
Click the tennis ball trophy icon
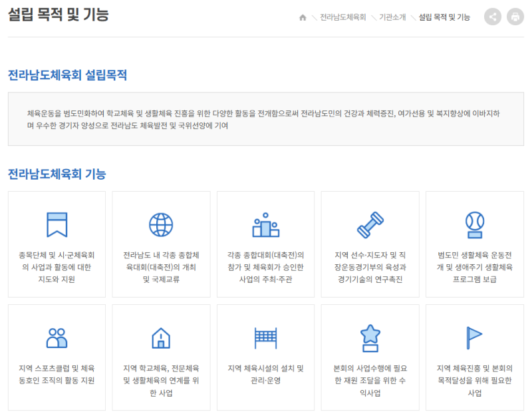coord(474,225)
